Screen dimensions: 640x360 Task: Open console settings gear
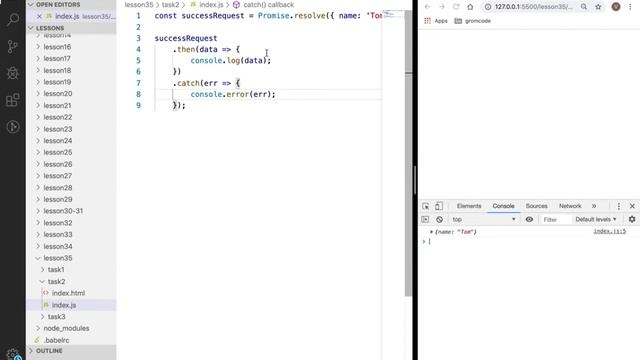[632, 220]
